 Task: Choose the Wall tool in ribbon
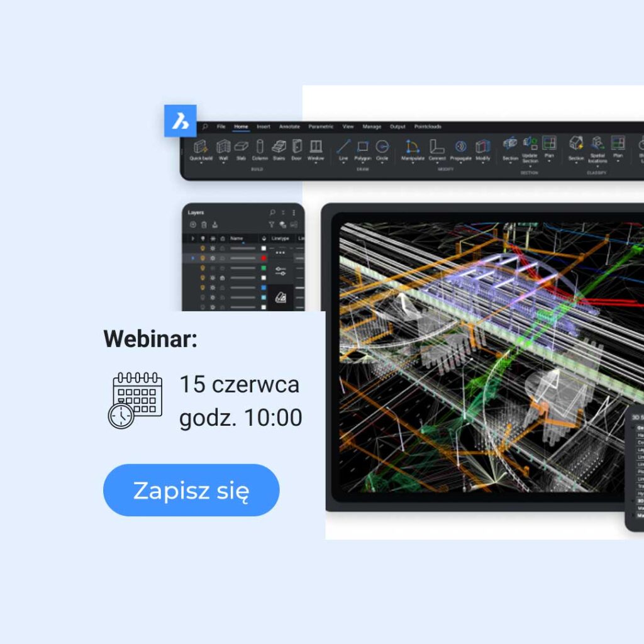[223, 147]
